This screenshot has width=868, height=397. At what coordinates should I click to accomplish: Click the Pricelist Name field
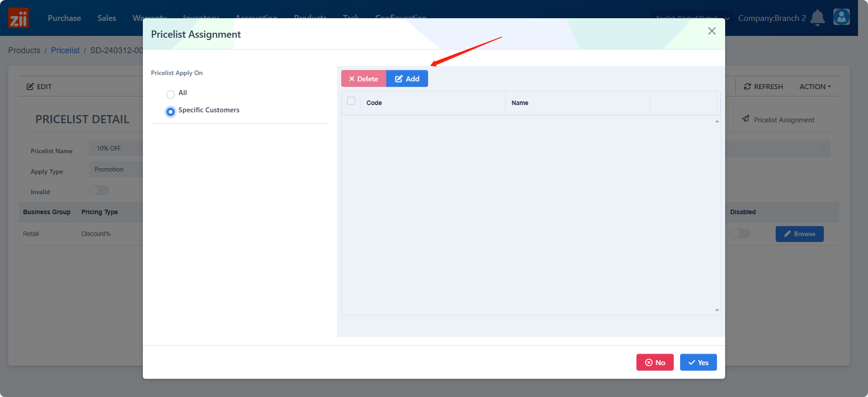[116, 148]
